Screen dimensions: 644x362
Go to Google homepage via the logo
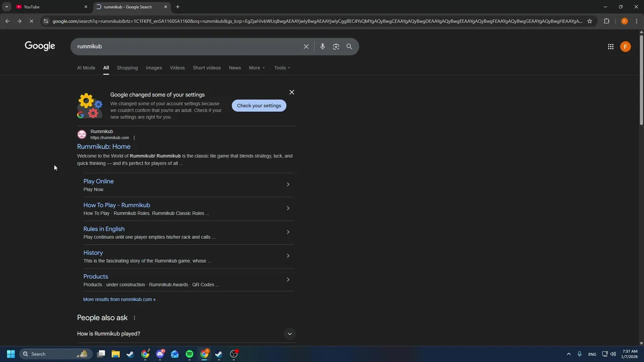click(x=40, y=46)
